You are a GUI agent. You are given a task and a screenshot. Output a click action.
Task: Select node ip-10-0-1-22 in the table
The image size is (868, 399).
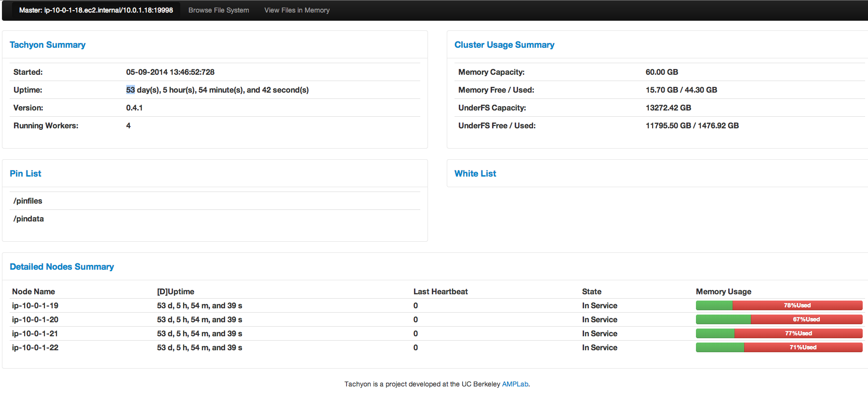(x=35, y=347)
